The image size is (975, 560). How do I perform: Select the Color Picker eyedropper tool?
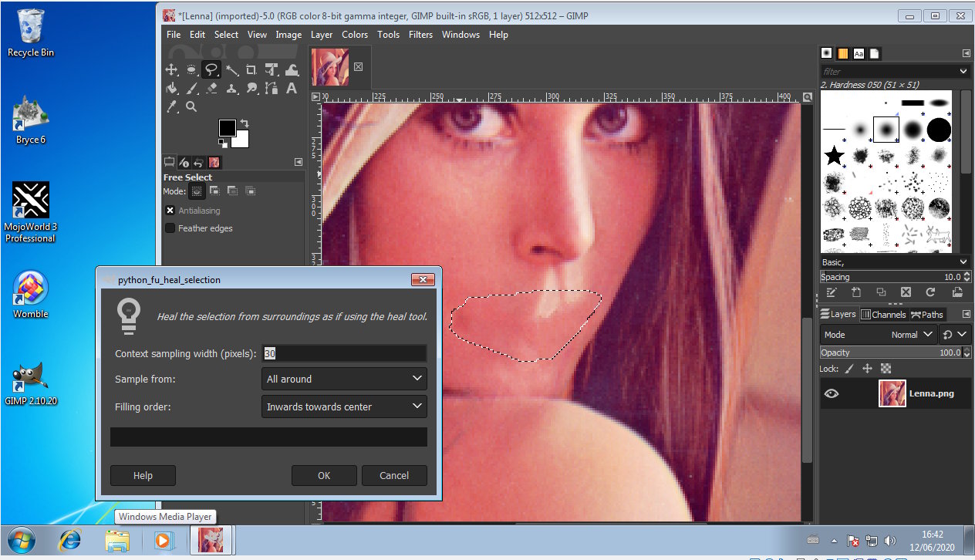click(x=171, y=106)
